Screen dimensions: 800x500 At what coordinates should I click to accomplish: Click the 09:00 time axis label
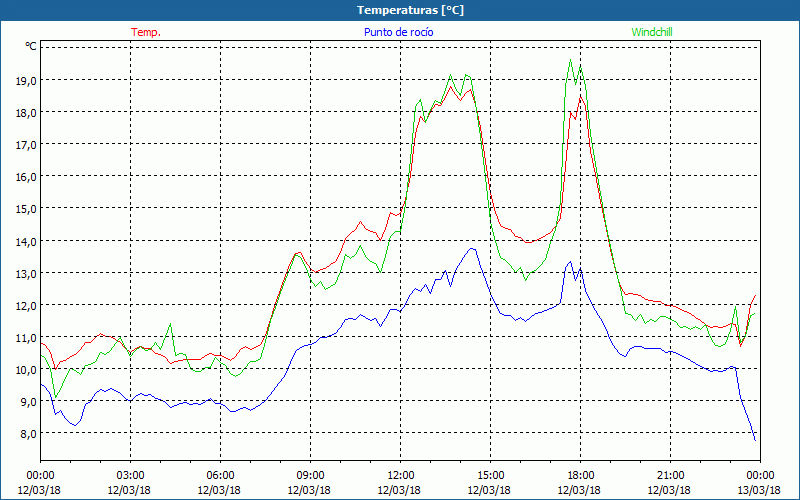[x=310, y=475]
